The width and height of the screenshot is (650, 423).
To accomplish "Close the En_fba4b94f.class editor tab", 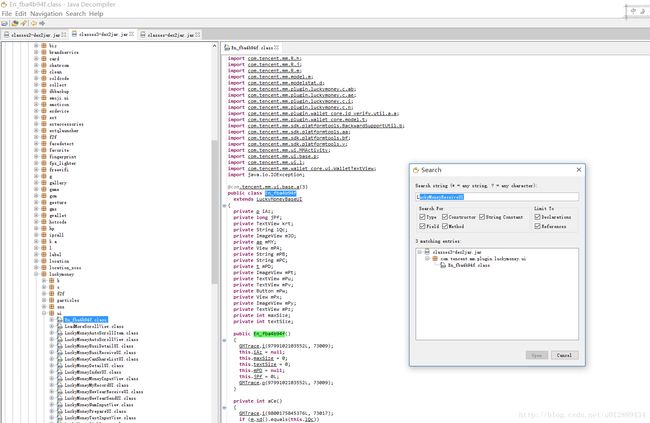I will [x=276, y=48].
